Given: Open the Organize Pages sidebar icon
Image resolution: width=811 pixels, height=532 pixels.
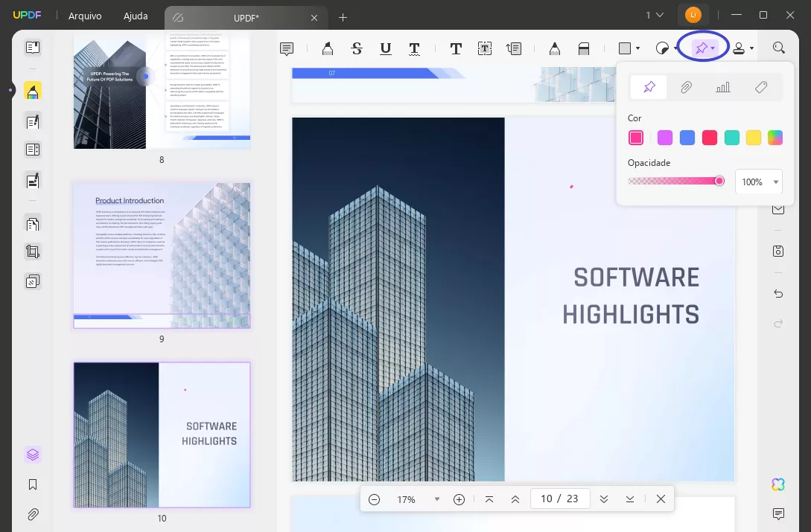Looking at the screenshot, I should coord(33,224).
